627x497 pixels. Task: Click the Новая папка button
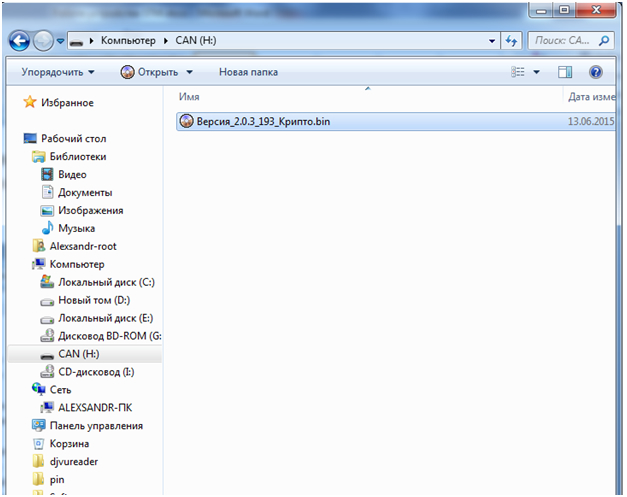[x=248, y=72]
